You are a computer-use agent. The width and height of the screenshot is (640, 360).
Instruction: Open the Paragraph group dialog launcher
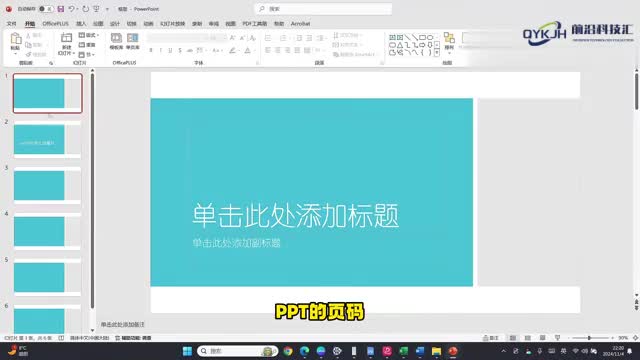(382, 63)
